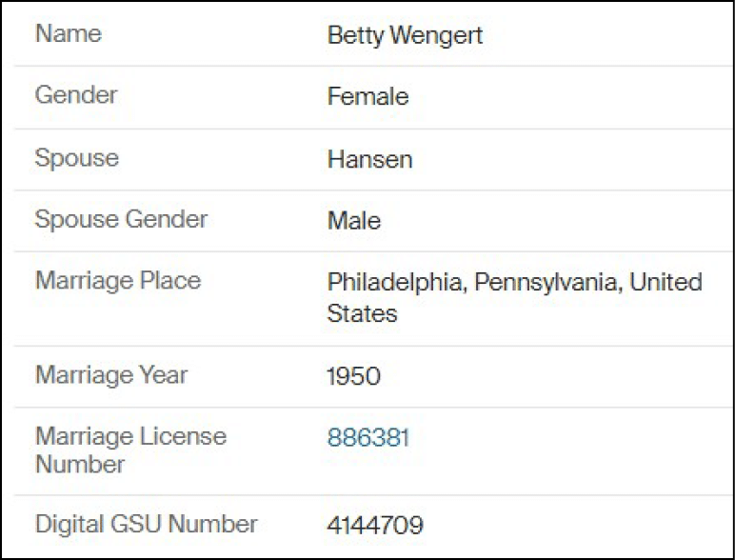Select the marriage year value 1950
The image size is (735, 560).
pyautogui.click(x=353, y=376)
